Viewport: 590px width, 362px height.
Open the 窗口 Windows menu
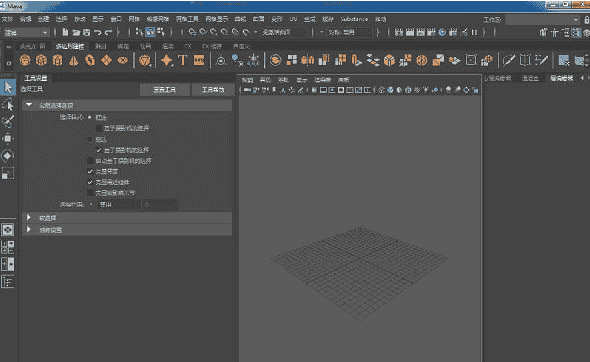(116, 19)
